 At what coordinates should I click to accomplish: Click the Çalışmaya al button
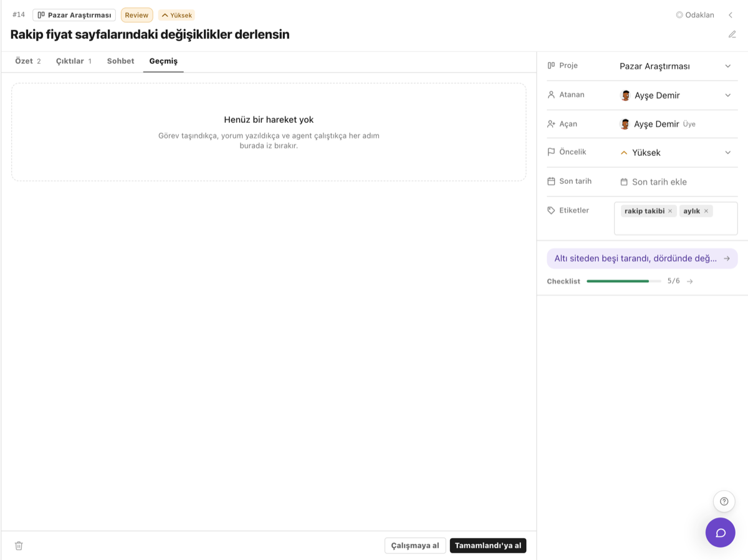click(x=415, y=546)
